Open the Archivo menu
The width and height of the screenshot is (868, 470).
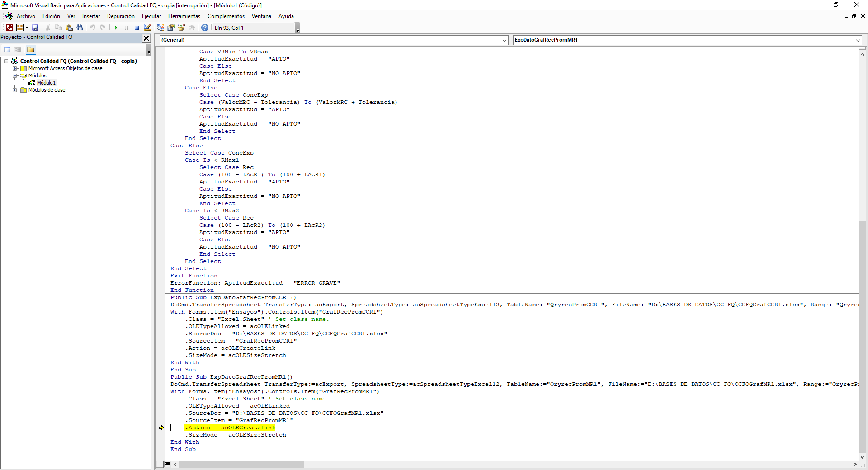pyautogui.click(x=26, y=16)
